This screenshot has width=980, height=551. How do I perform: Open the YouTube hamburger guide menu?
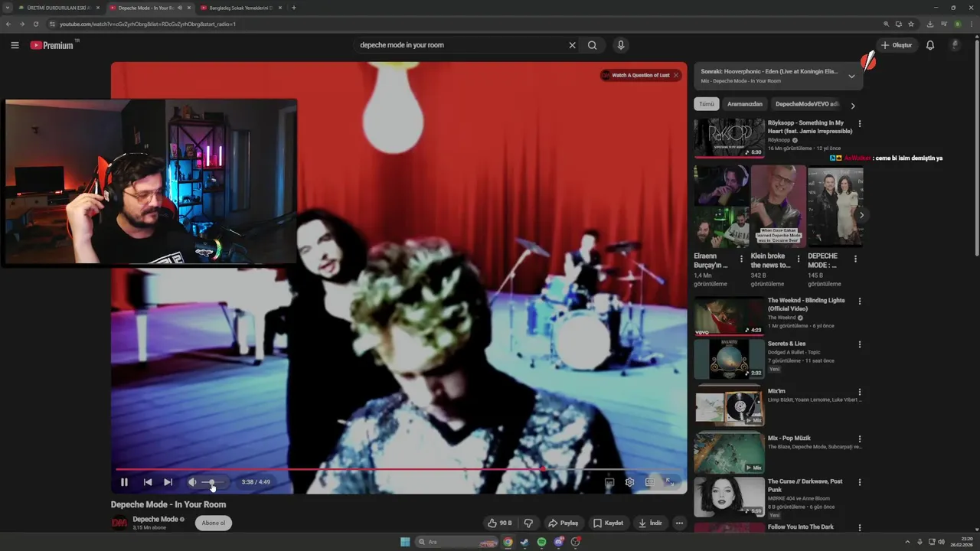coord(15,45)
